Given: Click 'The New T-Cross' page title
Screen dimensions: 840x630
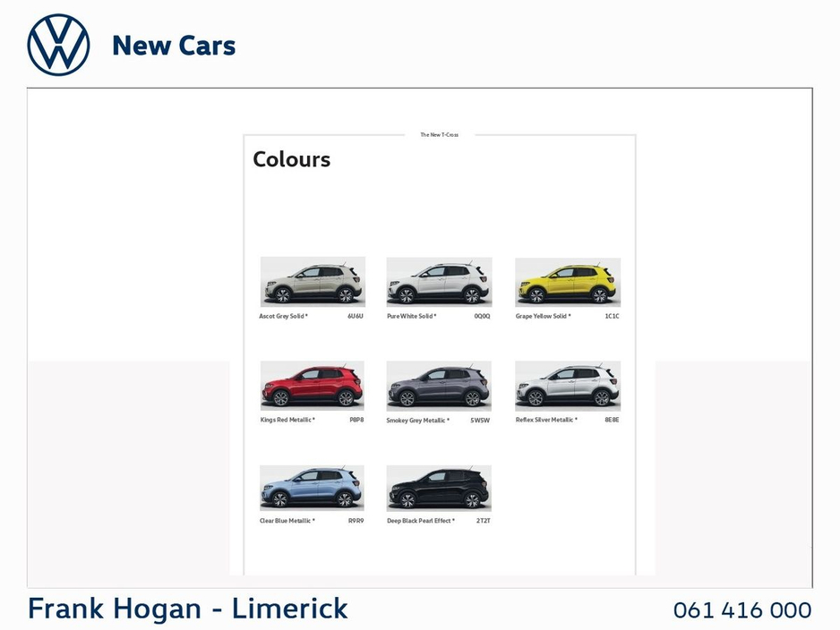Looking at the screenshot, I should click(440, 135).
